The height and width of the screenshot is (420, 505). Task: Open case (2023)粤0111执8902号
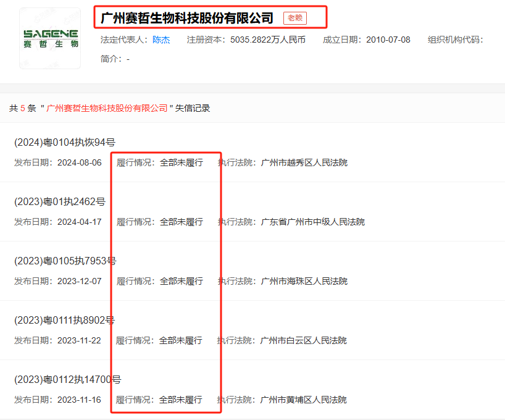(65, 321)
